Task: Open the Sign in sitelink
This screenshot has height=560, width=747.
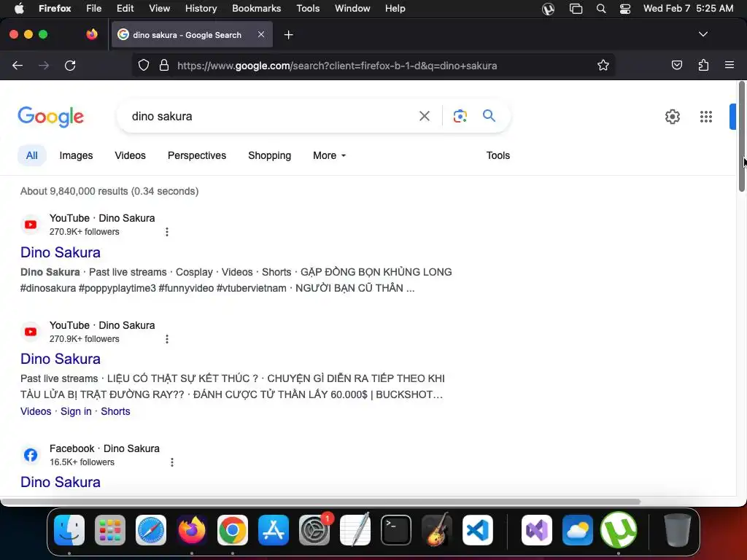Action: point(76,411)
